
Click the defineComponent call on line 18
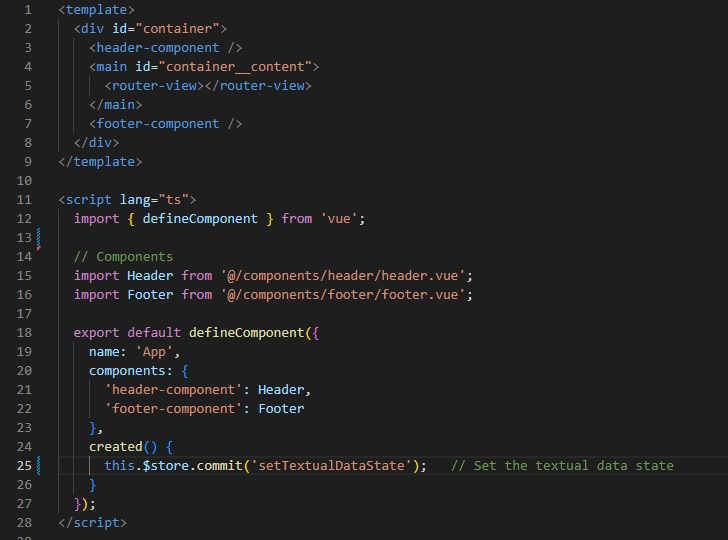pos(247,332)
